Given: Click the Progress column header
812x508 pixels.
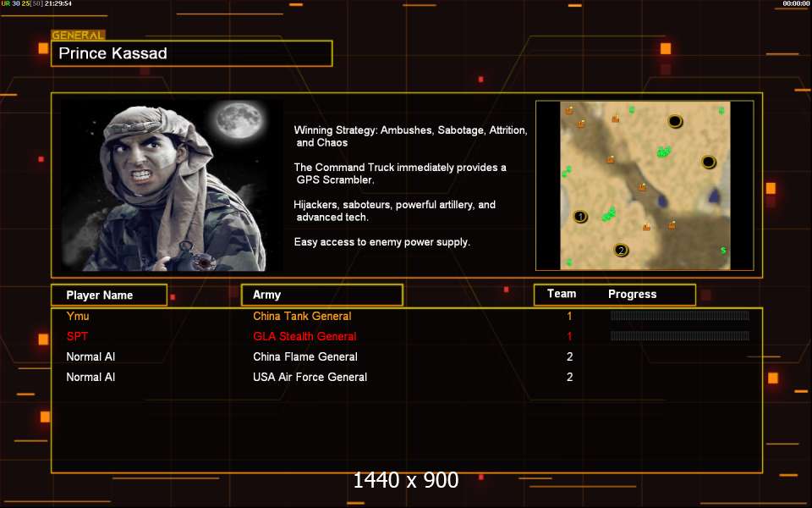Looking at the screenshot, I should [633, 295].
